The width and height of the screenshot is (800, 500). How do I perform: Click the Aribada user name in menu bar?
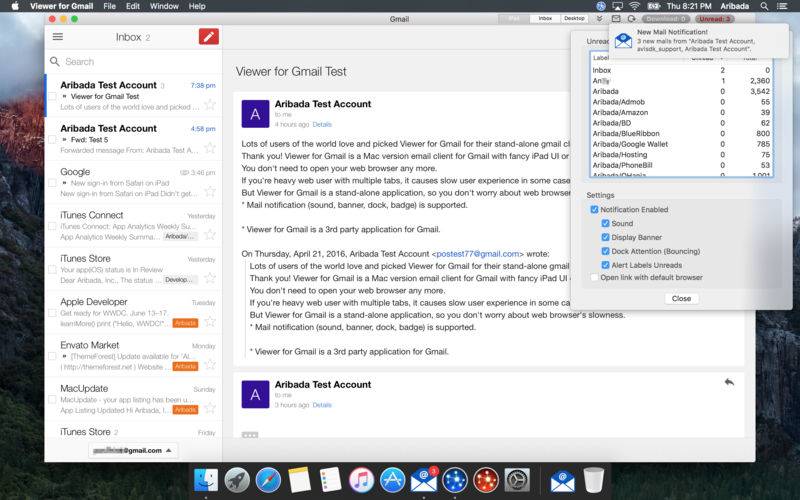pos(734,6)
